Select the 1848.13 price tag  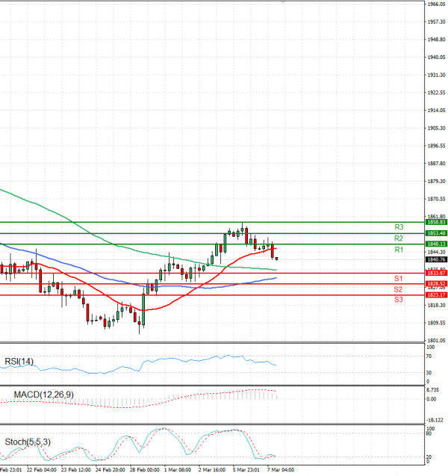[x=436, y=244]
